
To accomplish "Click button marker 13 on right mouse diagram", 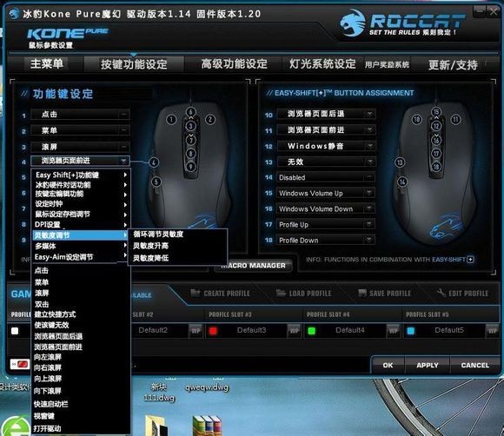I will pyautogui.click(x=400, y=162).
